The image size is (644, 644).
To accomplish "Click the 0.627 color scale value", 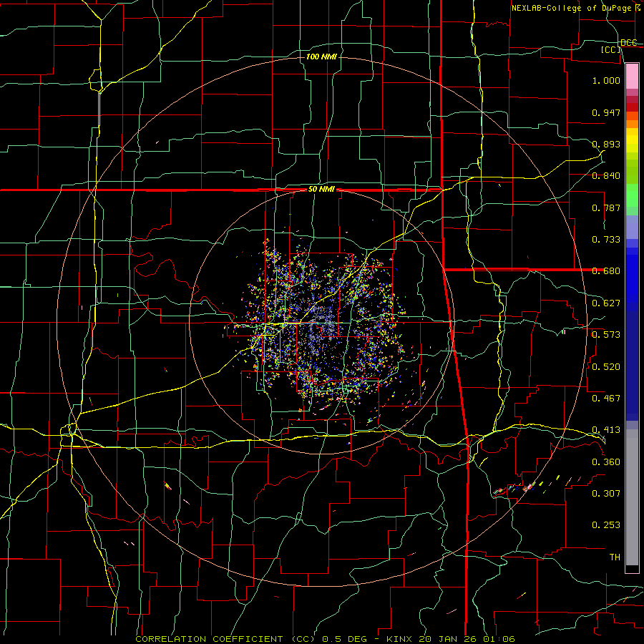I will 606,303.
